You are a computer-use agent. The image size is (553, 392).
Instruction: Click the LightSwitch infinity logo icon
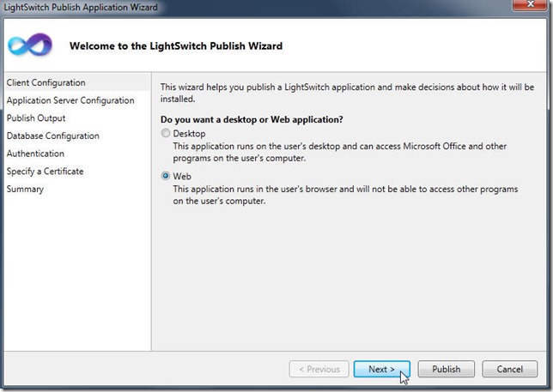click(30, 45)
